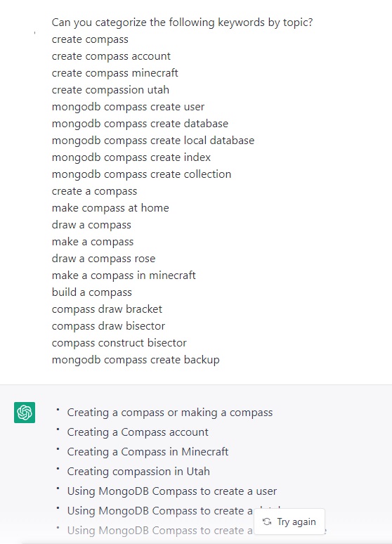Click the circular refresh icon beside Try again
Image resolution: width=392 pixels, height=544 pixels.
267,522
